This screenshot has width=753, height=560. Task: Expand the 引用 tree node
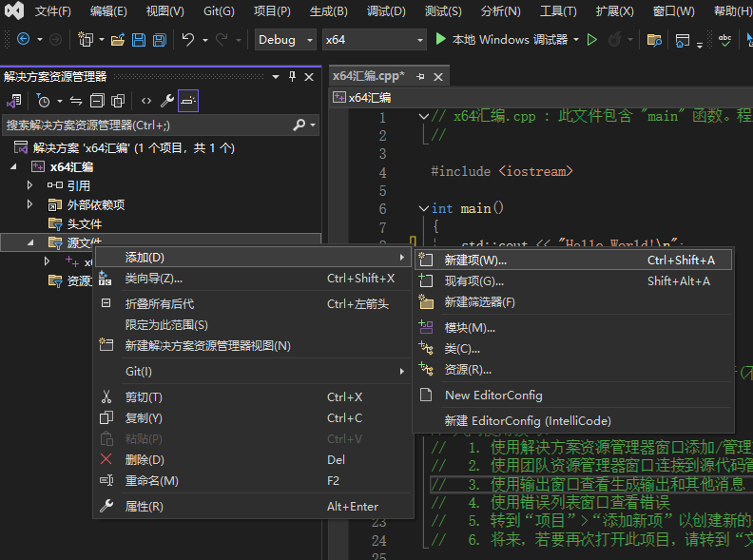pos(29,185)
